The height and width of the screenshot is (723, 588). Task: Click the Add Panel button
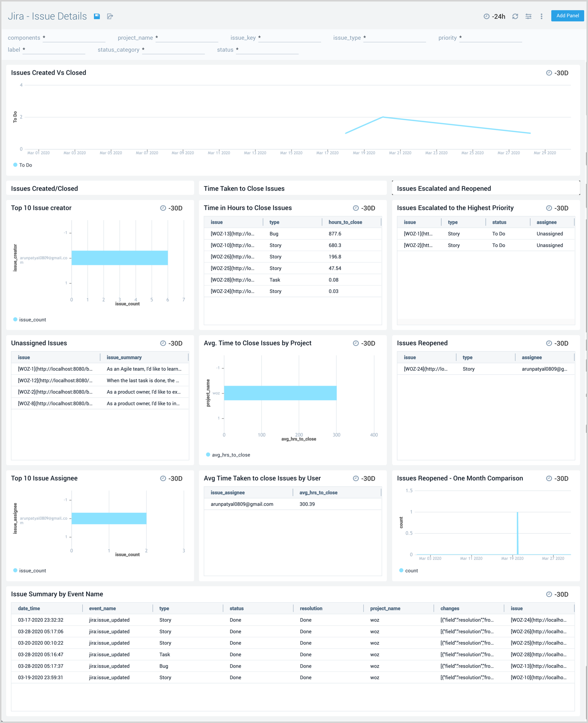click(x=567, y=16)
